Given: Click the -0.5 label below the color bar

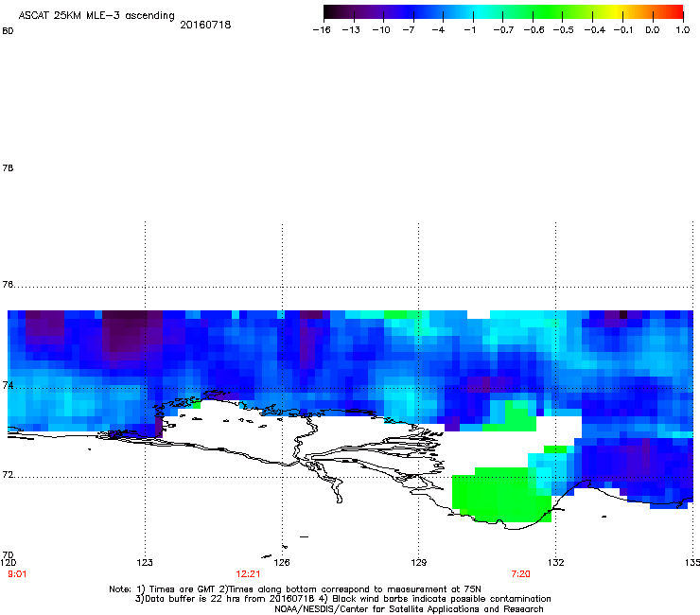Looking at the screenshot, I should click(564, 30).
